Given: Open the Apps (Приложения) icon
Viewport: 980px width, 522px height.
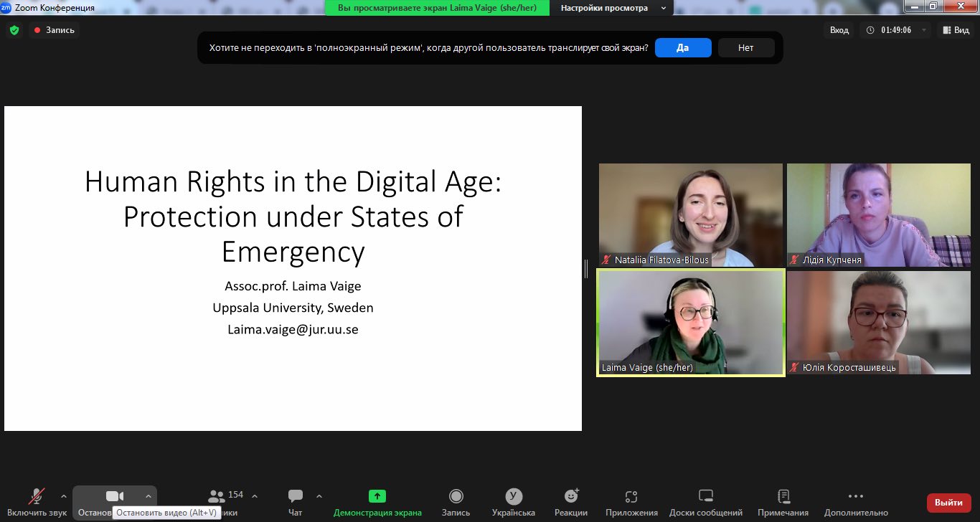Looking at the screenshot, I should 631,497.
